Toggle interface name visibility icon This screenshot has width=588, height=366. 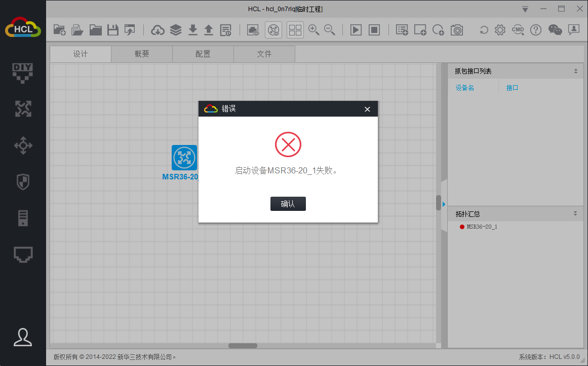pyautogui.click(x=273, y=30)
